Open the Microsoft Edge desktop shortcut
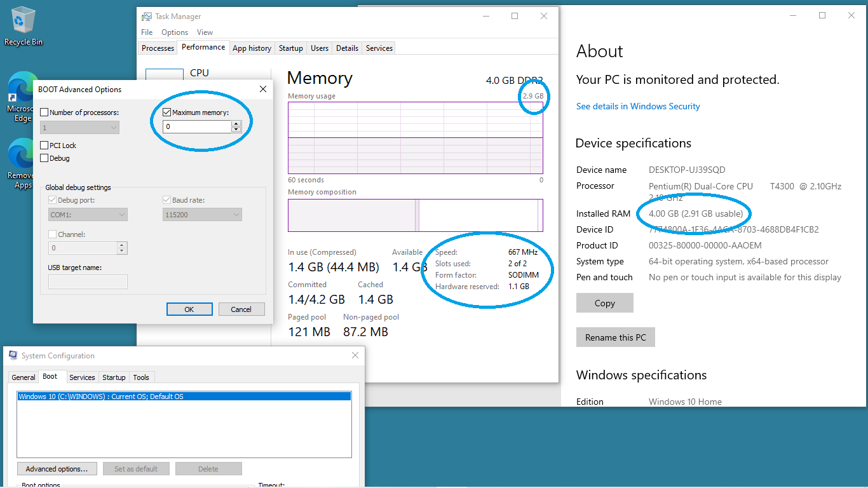Viewport: 868px width, 488px height. [x=23, y=95]
